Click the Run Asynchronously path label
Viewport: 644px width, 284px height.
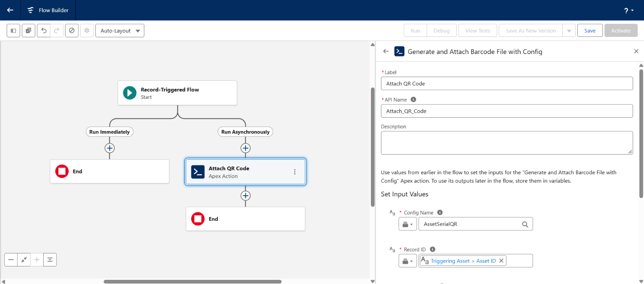(x=245, y=132)
